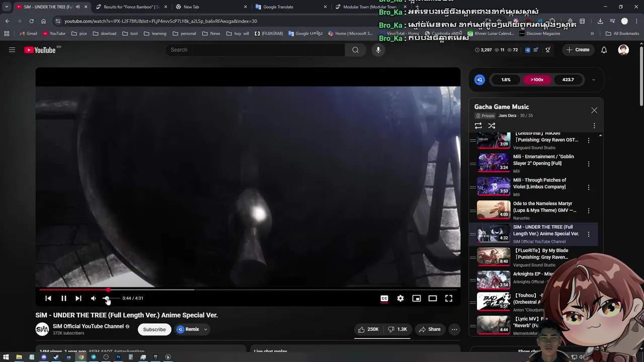This screenshot has width=644, height=362.
Task: Close the Gacha Game Music playlist panel
Action: 594,110
